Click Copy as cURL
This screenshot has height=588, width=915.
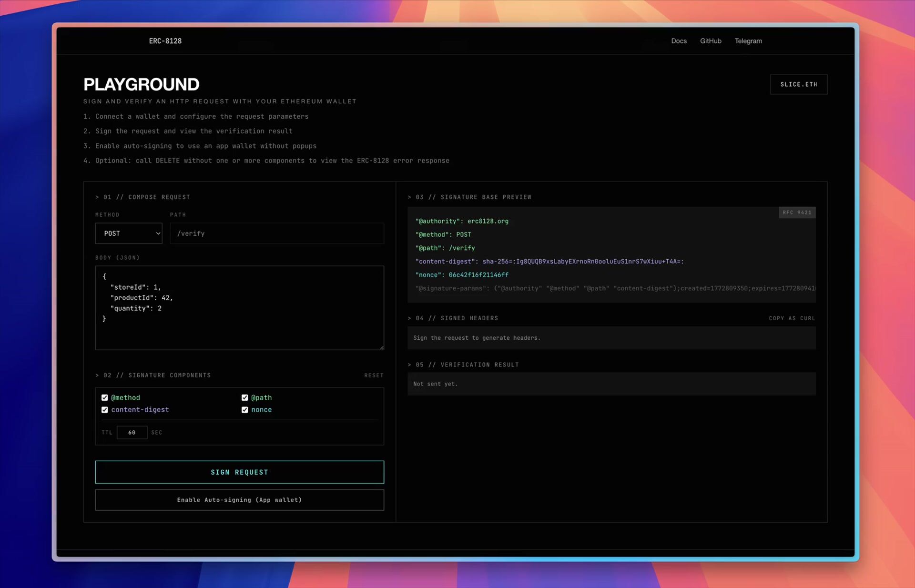792,318
